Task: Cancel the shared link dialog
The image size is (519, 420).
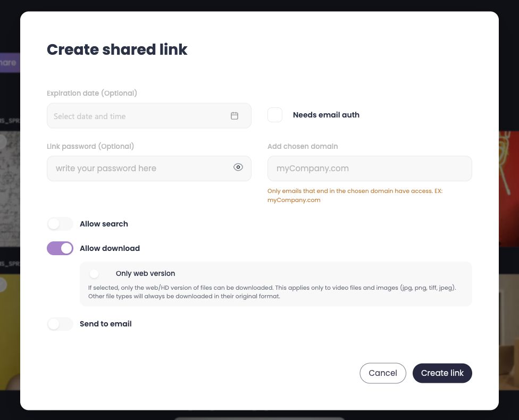Action: [x=383, y=373]
